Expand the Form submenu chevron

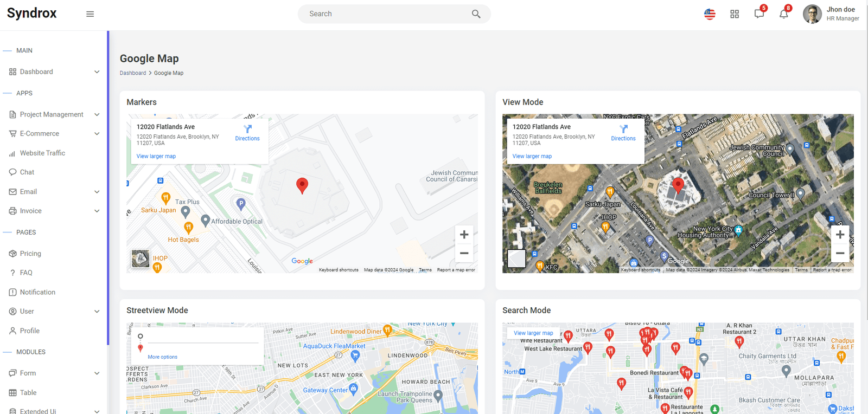[x=97, y=373]
